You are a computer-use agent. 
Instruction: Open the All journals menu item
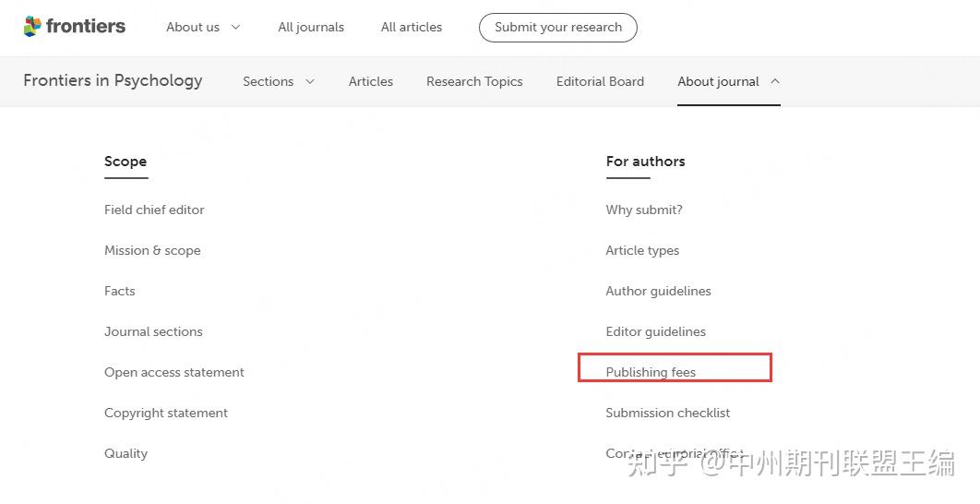(311, 27)
